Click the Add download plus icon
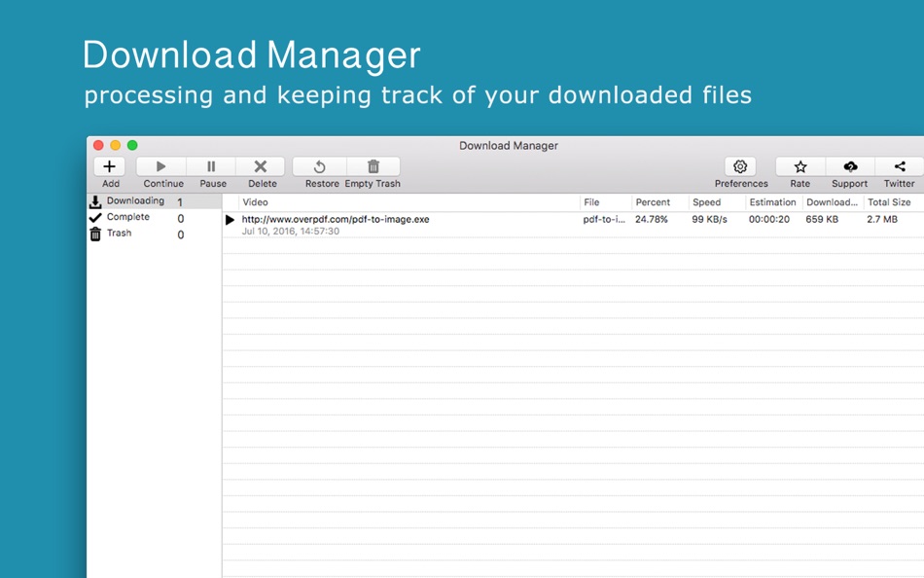Image resolution: width=924 pixels, height=578 pixels. (109, 166)
